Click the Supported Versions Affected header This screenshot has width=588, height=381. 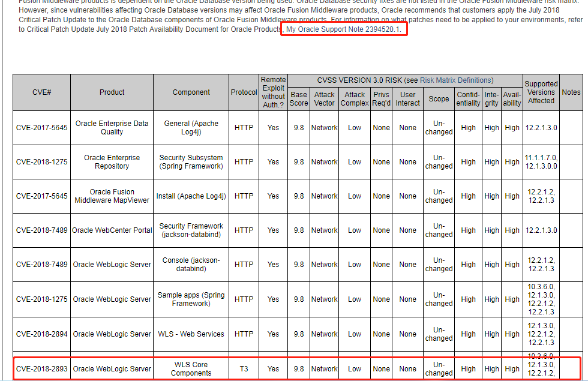[x=541, y=92]
